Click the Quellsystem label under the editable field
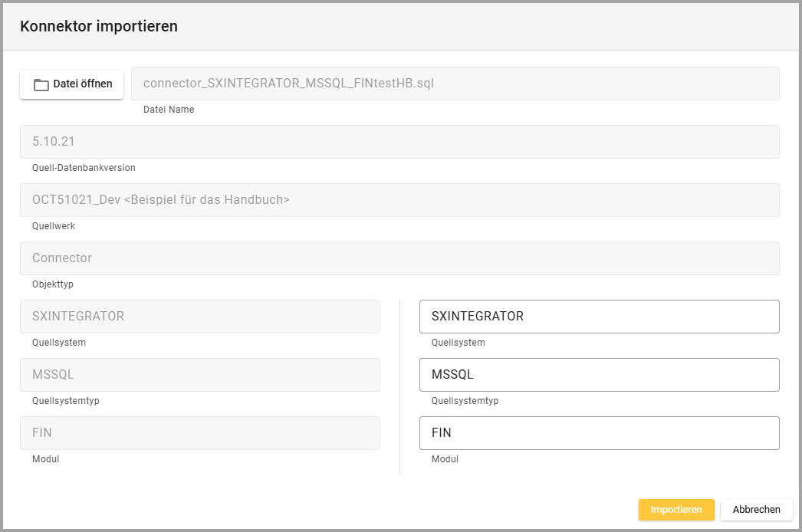Image resolution: width=802 pixels, height=532 pixels. point(458,343)
